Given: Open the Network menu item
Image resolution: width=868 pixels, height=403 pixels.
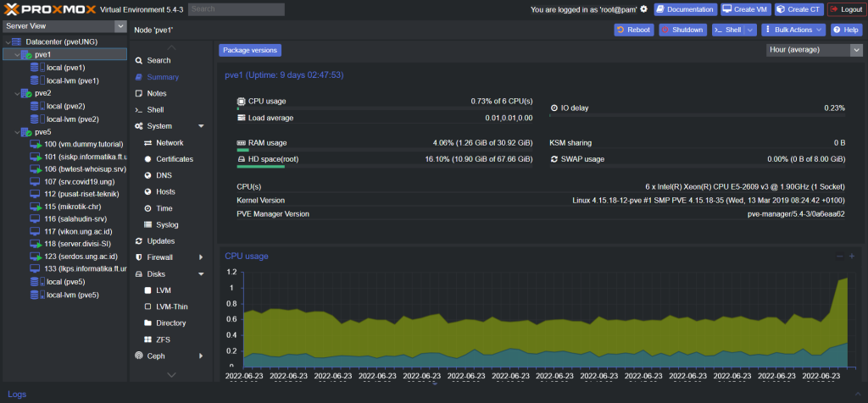Looking at the screenshot, I should (x=171, y=142).
